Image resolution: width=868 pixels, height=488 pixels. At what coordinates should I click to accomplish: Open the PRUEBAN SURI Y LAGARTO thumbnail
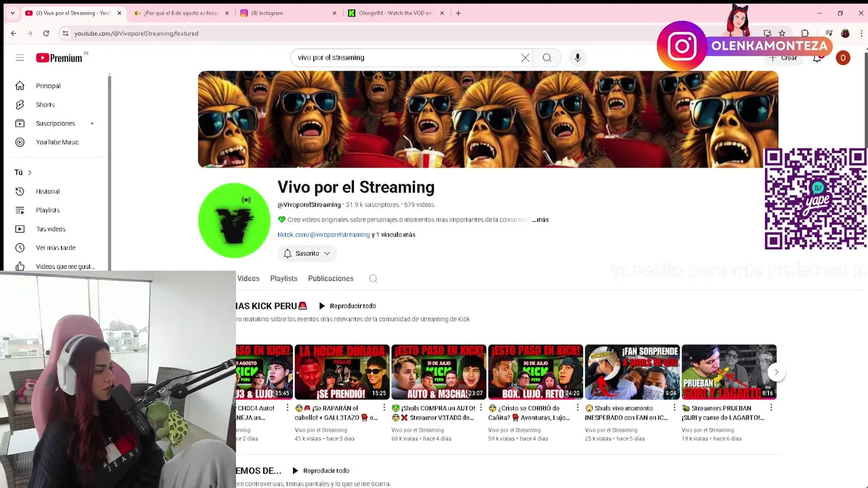[729, 372]
